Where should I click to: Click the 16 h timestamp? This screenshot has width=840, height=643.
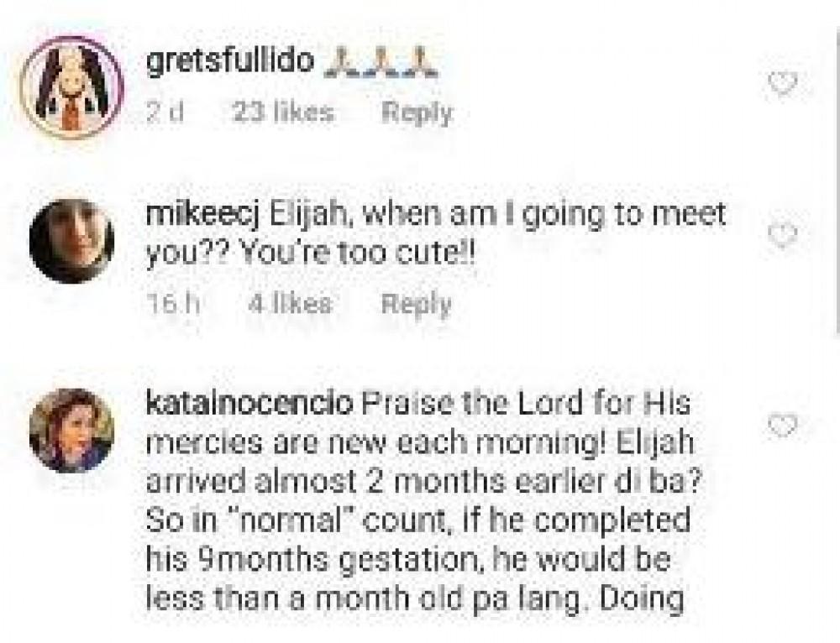point(172,304)
